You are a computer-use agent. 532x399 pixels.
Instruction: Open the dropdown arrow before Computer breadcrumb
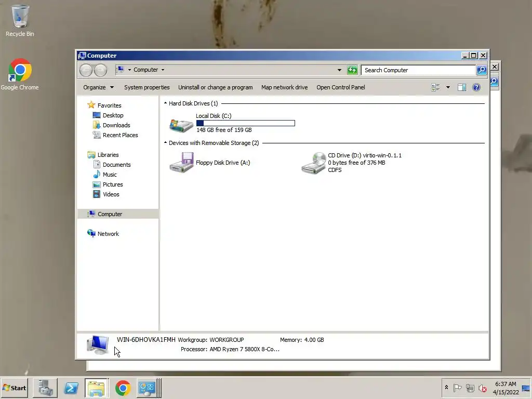[x=129, y=70]
